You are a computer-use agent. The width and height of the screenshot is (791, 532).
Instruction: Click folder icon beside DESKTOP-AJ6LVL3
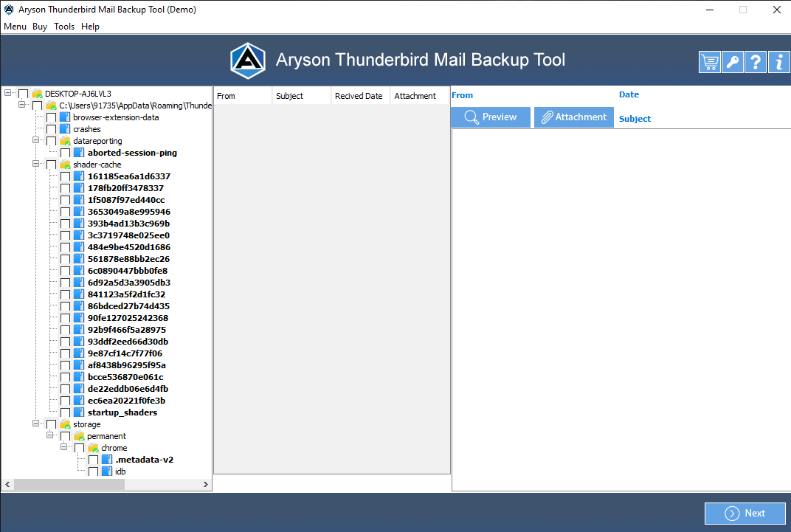point(37,94)
